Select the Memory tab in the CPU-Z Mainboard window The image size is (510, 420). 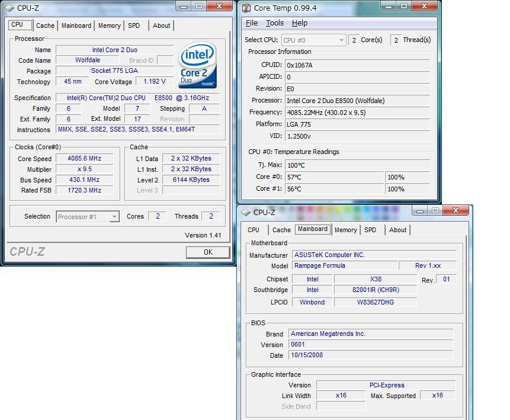pos(346,230)
